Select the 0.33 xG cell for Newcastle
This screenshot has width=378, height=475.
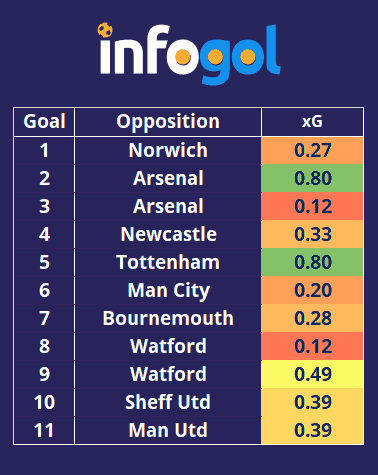point(312,234)
